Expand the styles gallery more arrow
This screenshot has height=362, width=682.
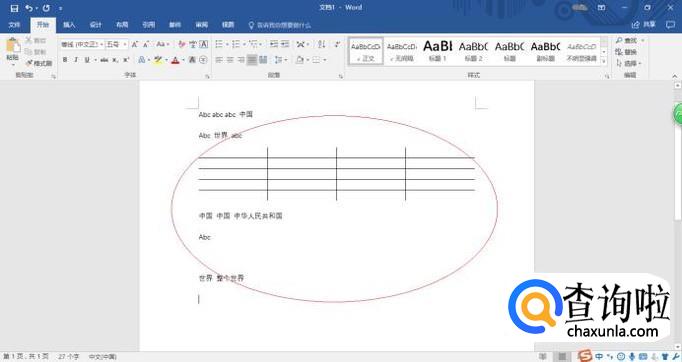point(604,62)
